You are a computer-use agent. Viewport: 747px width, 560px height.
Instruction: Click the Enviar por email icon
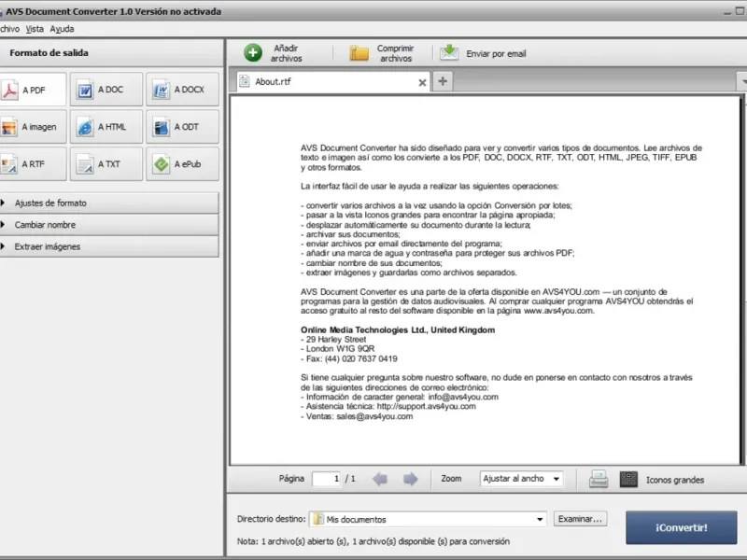(x=449, y=52)
